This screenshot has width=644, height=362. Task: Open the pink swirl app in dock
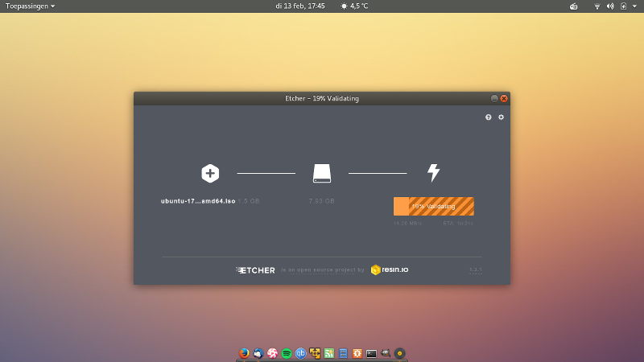tap(272, 353)
